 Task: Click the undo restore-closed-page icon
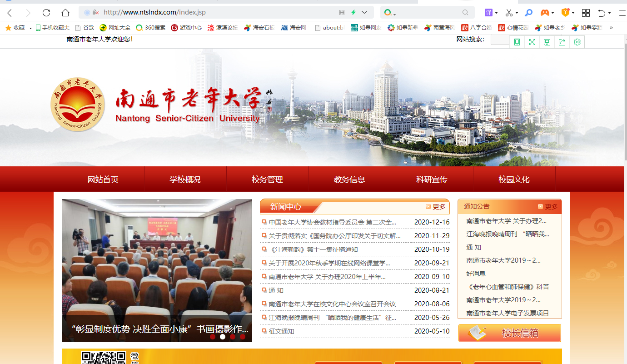pyautogui.click(x=602, y=12)
